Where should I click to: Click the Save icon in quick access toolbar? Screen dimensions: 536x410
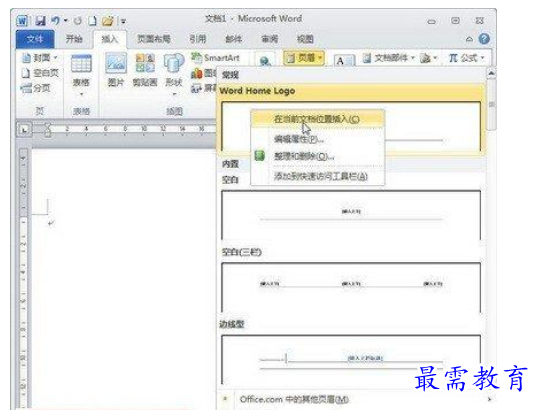40,21
